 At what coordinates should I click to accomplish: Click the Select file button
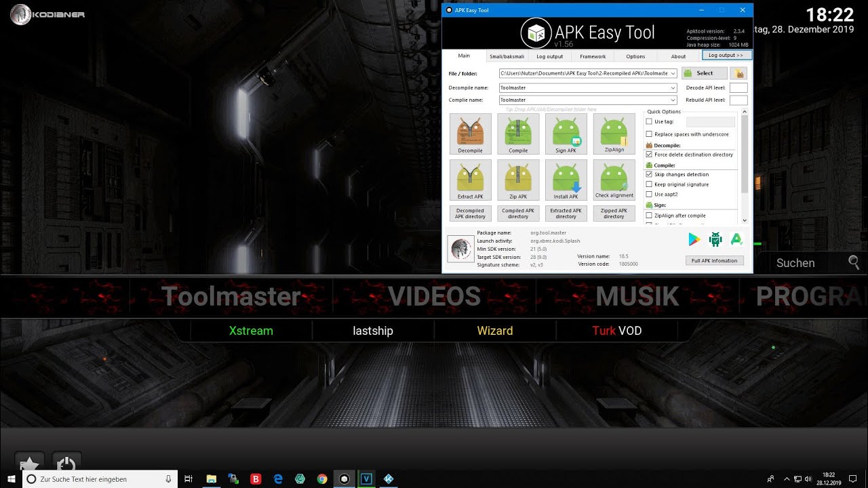click(x=705, y=73)
